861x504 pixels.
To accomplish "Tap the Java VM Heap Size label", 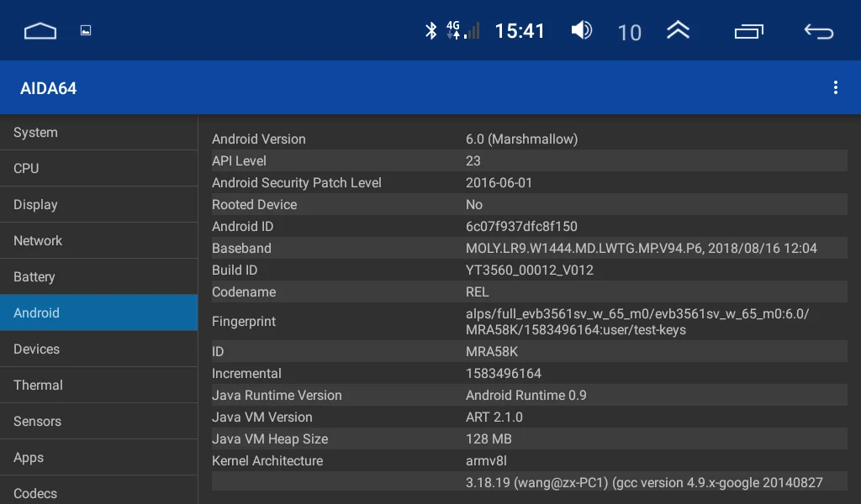I will [x=270, y=439].
